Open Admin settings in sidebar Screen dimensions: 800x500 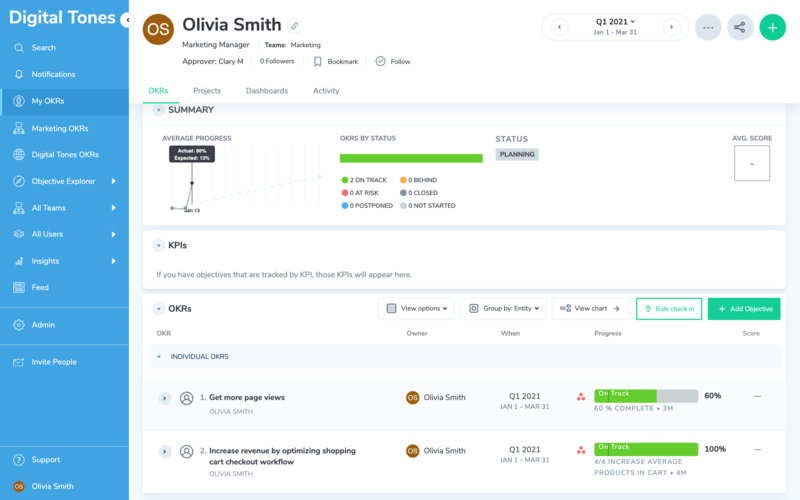[43, 325]
